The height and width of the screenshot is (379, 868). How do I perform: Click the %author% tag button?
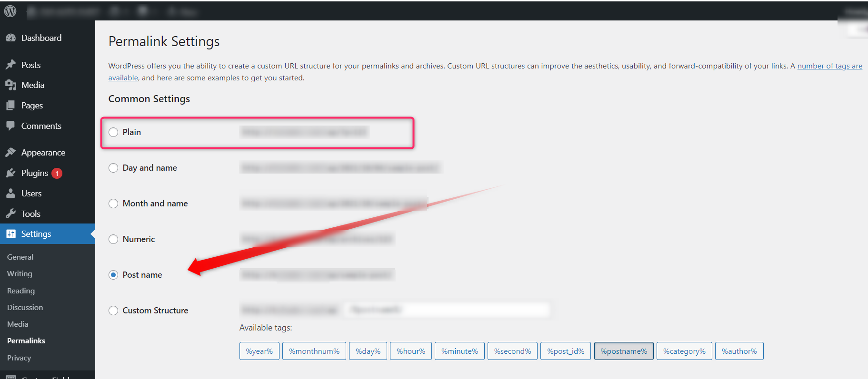[x=739, y=351]
